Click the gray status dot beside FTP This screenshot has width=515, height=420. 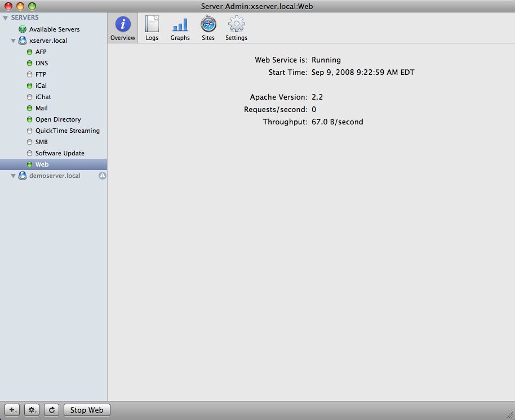[29, 74]
